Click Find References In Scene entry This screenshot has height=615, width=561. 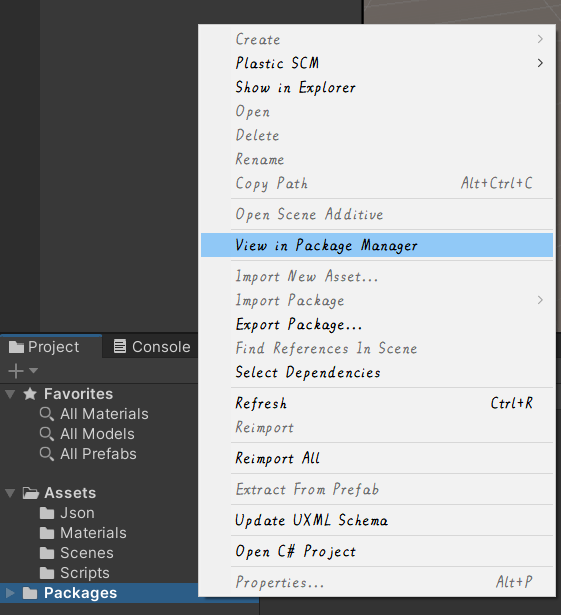[x=377, y=348]
